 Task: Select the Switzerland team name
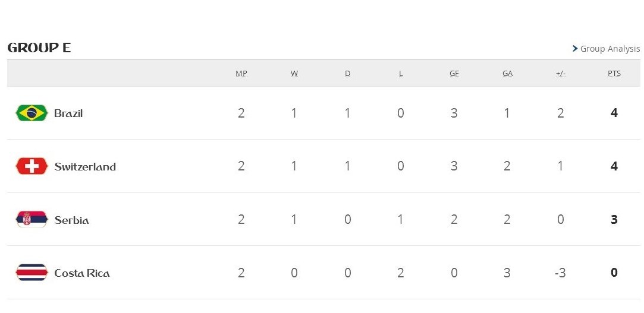pyautogui.click(x=85, y=167)
